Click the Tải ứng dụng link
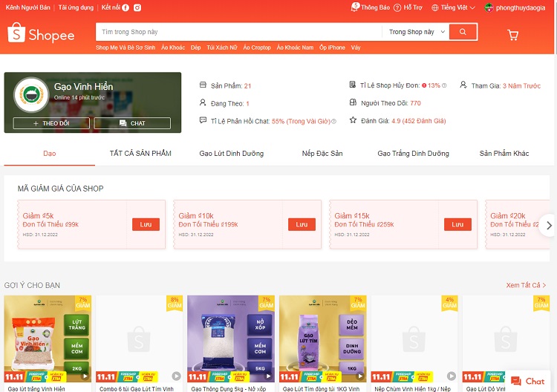 (x=76, y=7)
